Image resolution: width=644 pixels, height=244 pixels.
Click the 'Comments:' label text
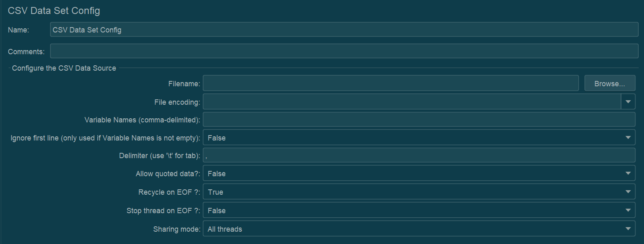(26, 52)
